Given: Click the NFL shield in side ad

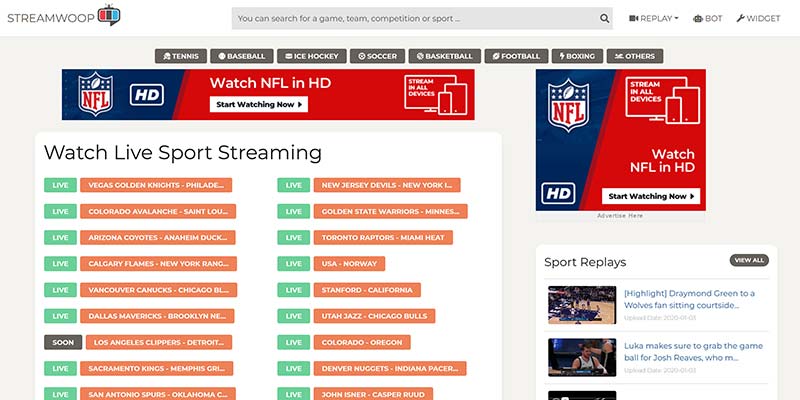Looking at the screenshot, I should (568, 105).
